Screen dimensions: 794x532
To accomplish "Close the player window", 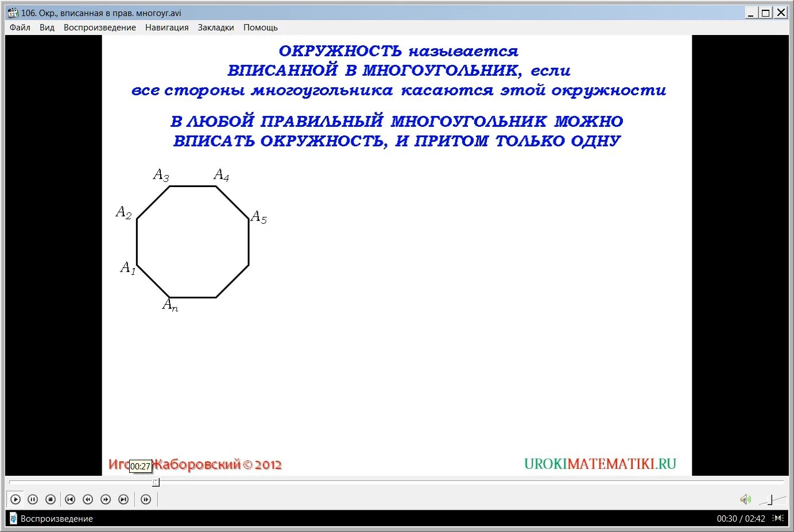I will [781, 13].
